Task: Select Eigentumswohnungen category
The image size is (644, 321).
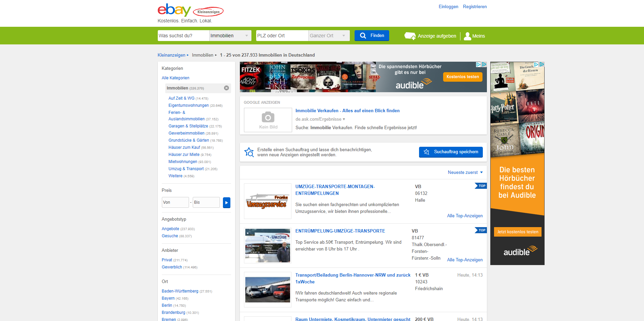Action: 188,105
